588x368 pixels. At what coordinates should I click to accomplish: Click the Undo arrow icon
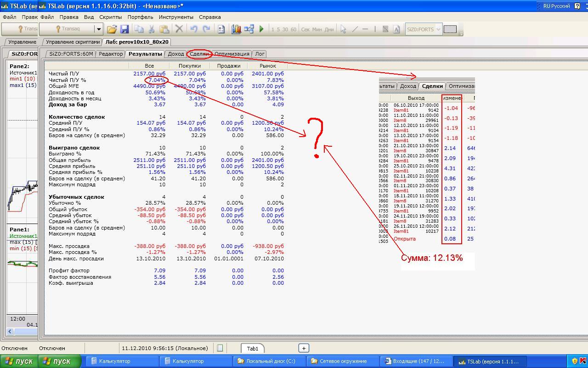point(193,29)
